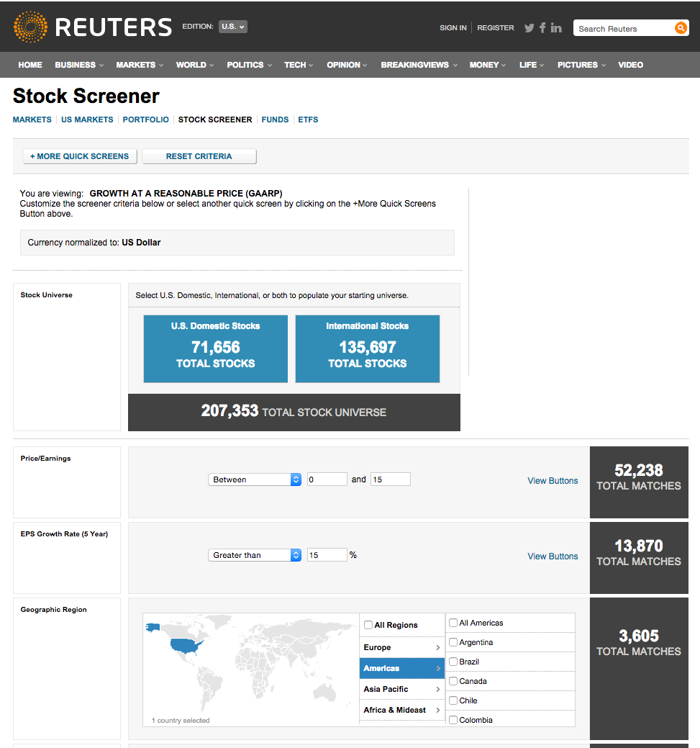Check the Canada checkbox

click(x=453, y=681)
